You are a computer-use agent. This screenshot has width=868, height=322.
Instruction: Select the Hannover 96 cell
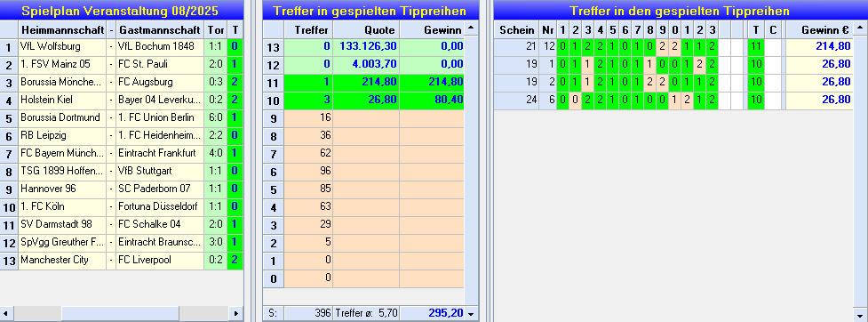[62, 189]
